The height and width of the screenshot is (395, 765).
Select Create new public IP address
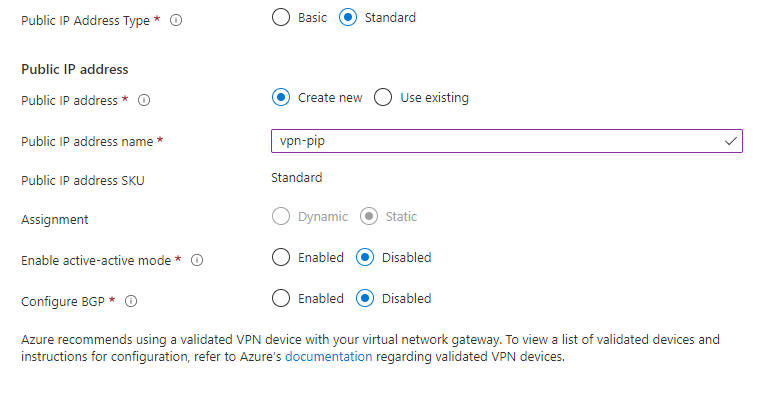coord(281,98)
